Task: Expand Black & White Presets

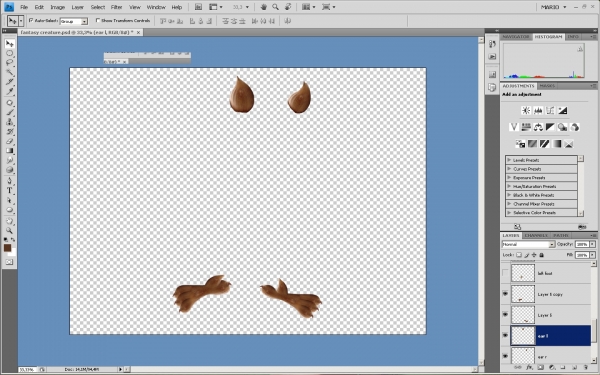Action: (x=509, y=195)
